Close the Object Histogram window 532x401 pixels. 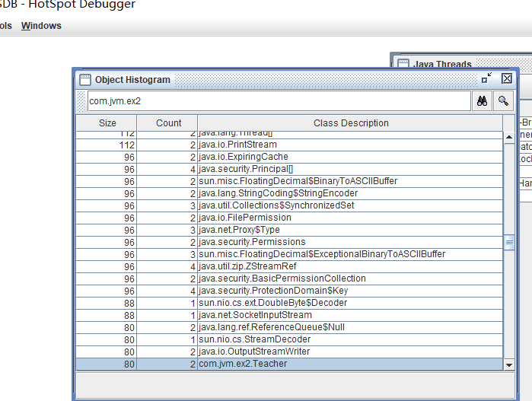pyautogui.click(x=507, y=78)
